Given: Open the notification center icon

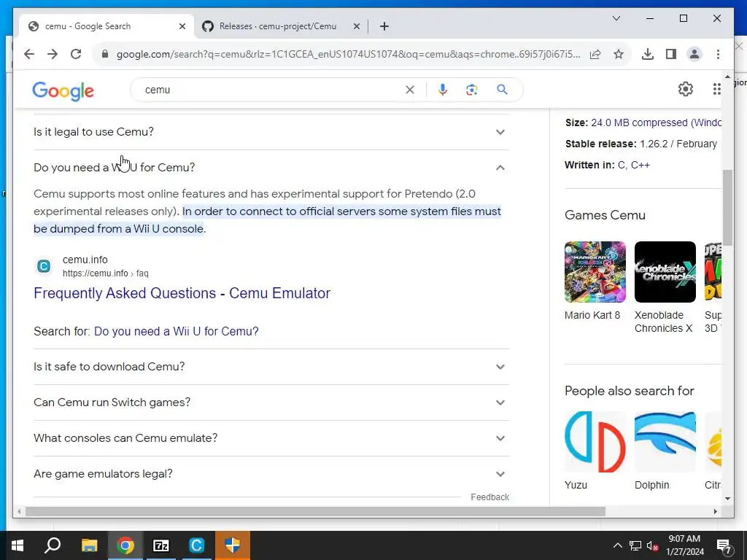Looking at the screenshot, I should coord(724,546).
